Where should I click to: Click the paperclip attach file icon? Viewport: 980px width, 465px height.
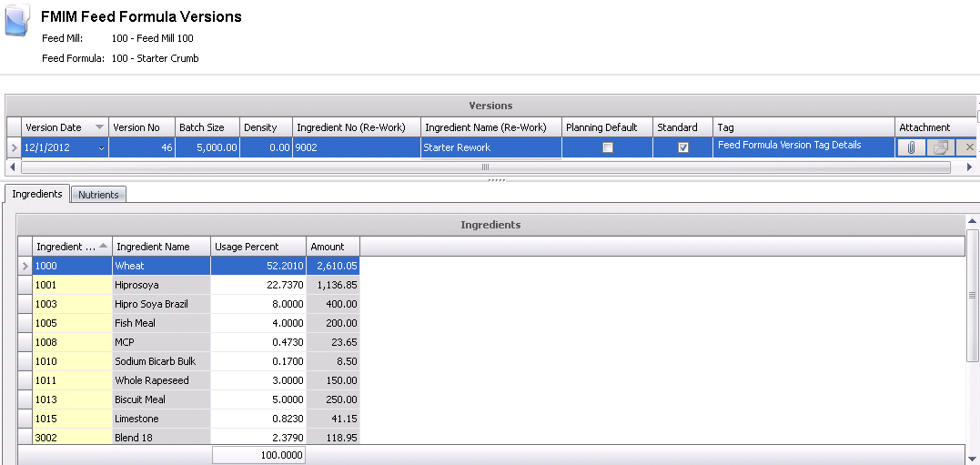click(911, 147)
